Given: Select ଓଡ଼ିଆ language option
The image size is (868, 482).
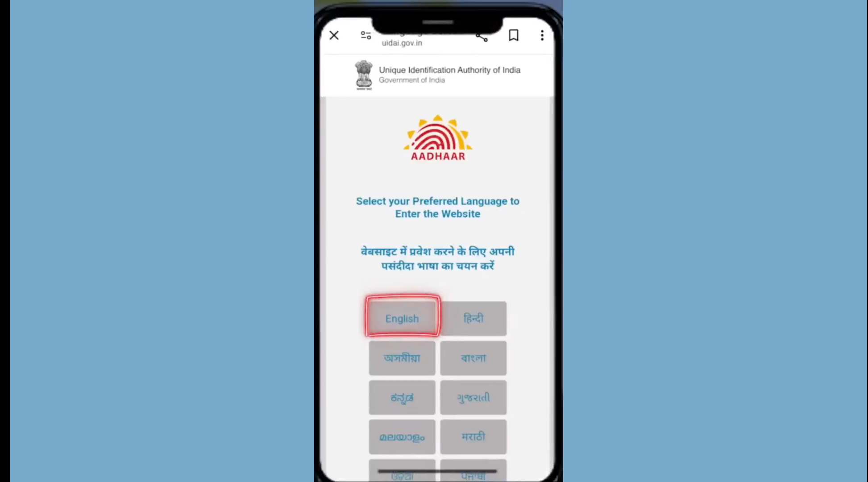Looking at the screenshot, I should pyautogui.click(x=402, y=472).
